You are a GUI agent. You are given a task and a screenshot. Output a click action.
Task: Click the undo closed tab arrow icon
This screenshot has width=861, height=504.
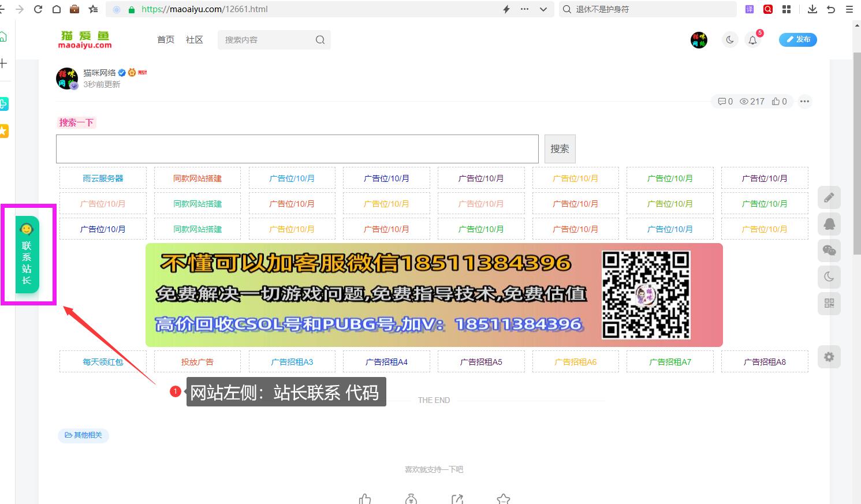pos(831,9)
